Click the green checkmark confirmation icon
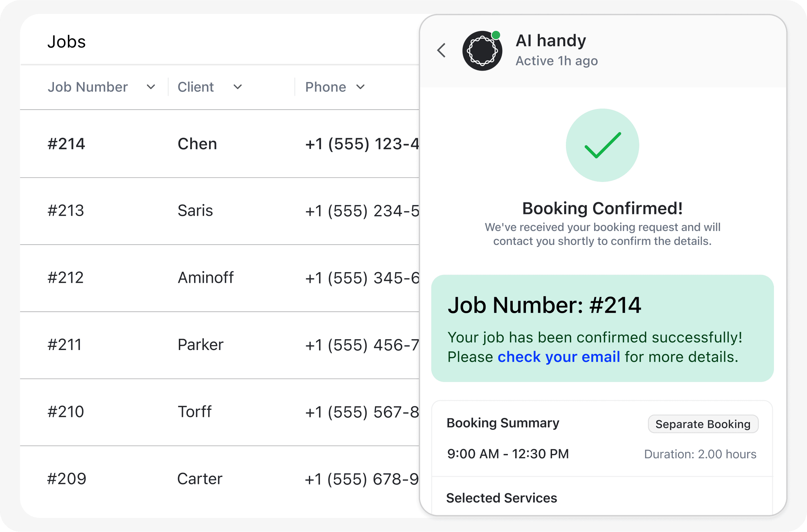The height and width of the screenshot is (532, 807). coord(602,145)
